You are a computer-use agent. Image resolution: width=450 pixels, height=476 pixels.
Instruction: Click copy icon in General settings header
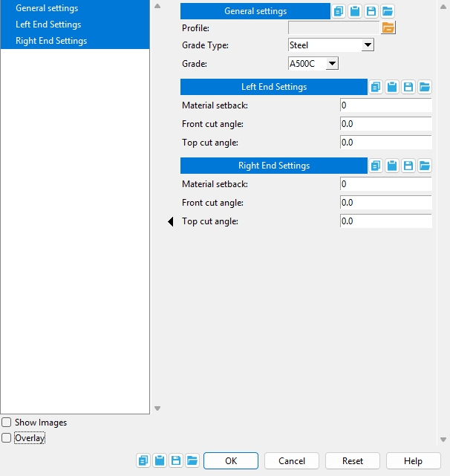coord(339,11)
